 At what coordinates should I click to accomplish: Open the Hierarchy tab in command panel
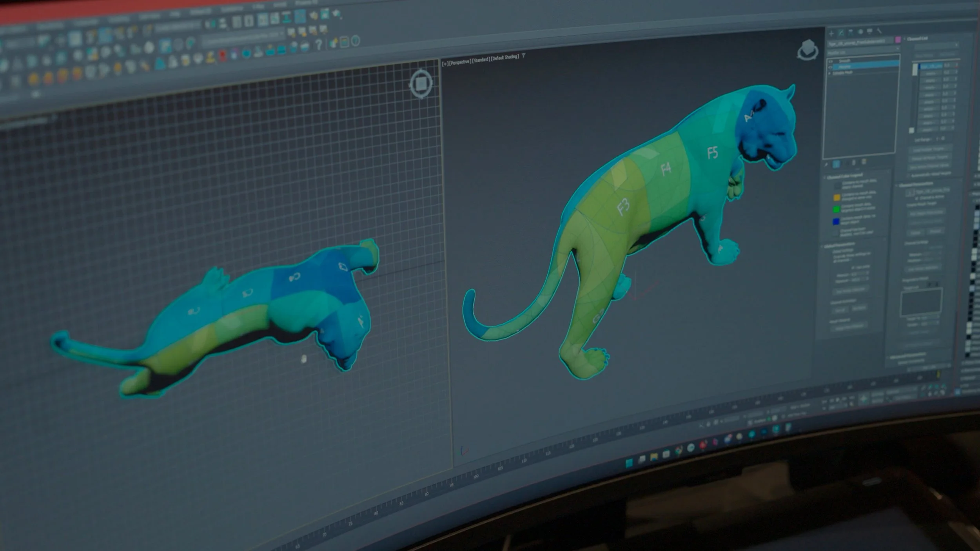[x=851, y=32]
